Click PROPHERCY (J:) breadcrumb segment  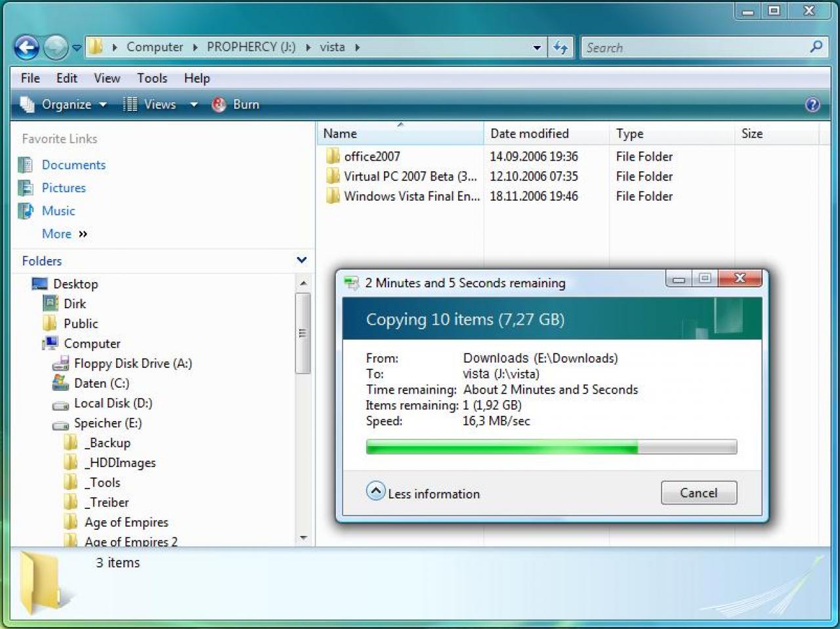tap(251, 47)
